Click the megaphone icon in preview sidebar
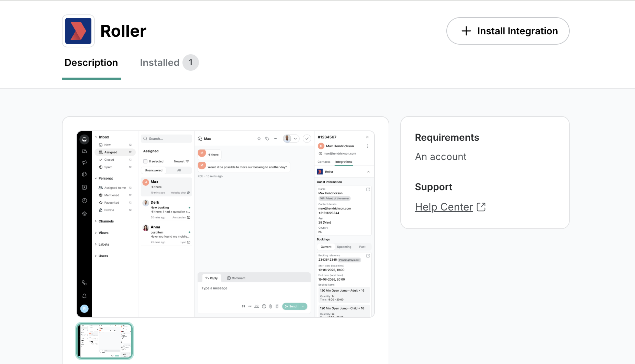This screenshot has width=635, height=364. [x=84, y=163]
